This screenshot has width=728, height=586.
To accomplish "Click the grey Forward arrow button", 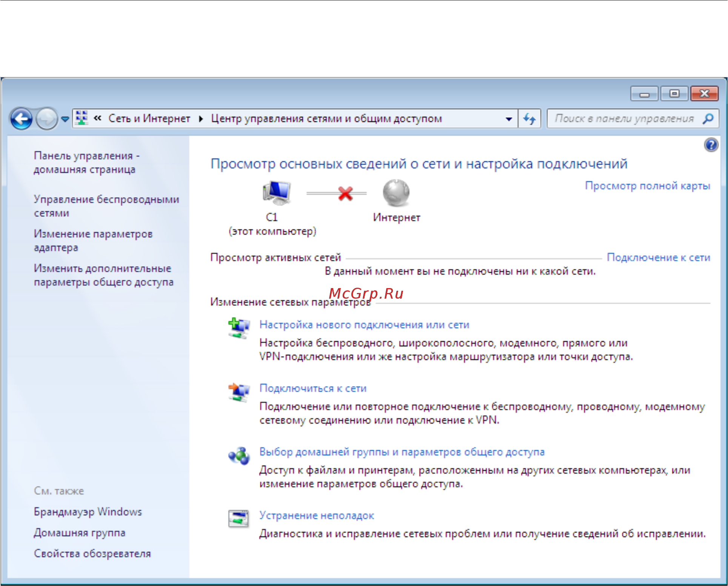I will pyautogui.click(x=47, y=119).
